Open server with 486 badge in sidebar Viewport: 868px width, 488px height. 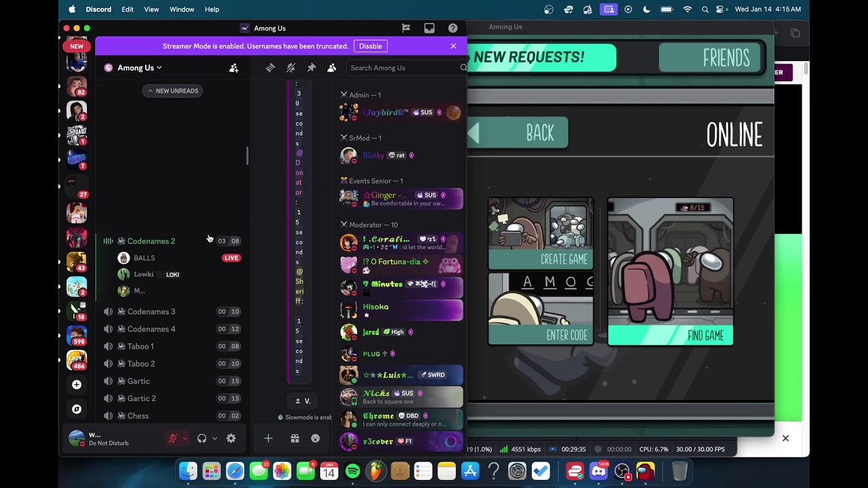pyautogui.click(x=77, y=360)
